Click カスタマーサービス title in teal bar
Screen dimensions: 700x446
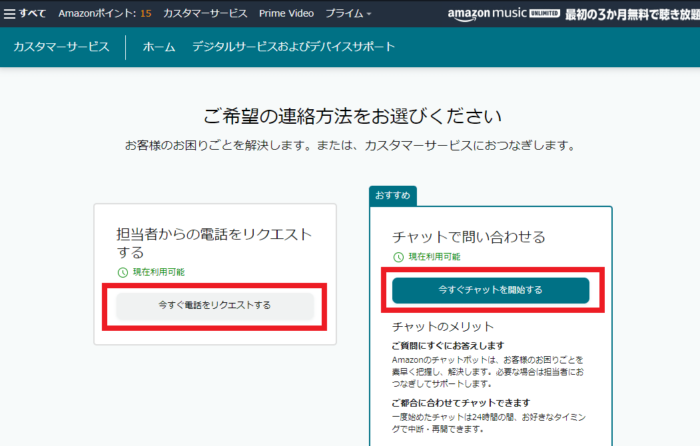(x=61, y=47)
